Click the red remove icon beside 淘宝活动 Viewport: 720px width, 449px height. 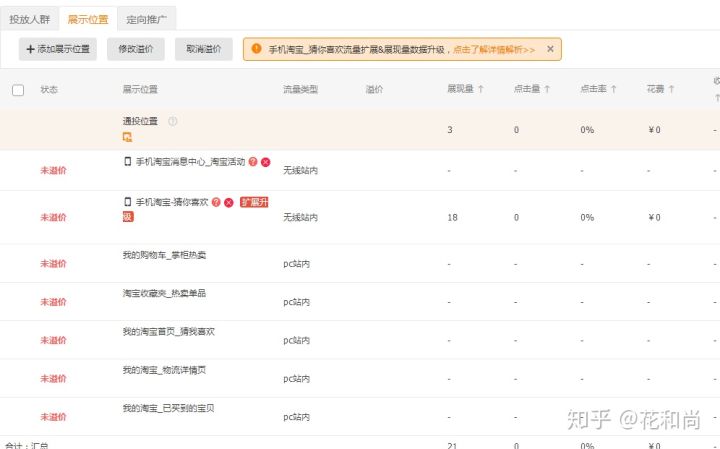coord(266,161)
